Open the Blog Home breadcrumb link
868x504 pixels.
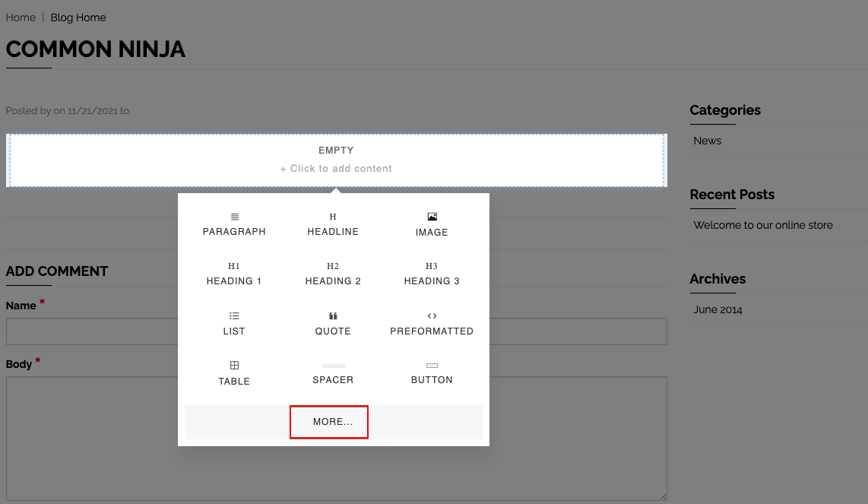[x=78, y=17]
